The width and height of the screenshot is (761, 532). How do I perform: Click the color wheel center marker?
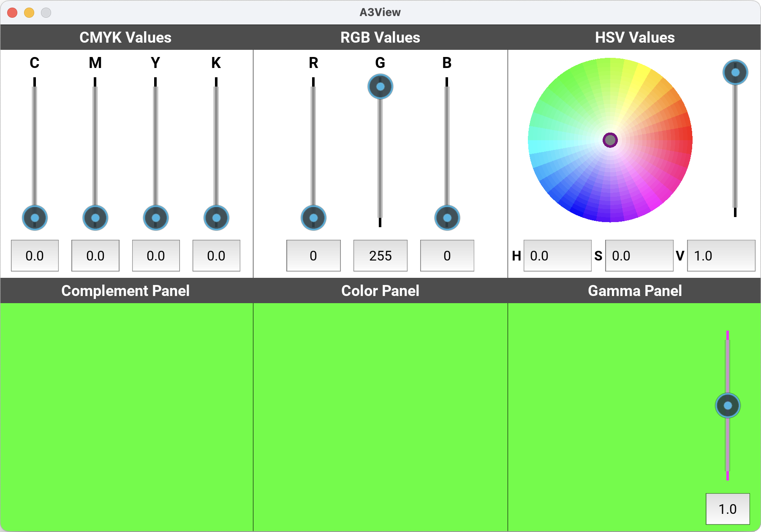[610, 140]
